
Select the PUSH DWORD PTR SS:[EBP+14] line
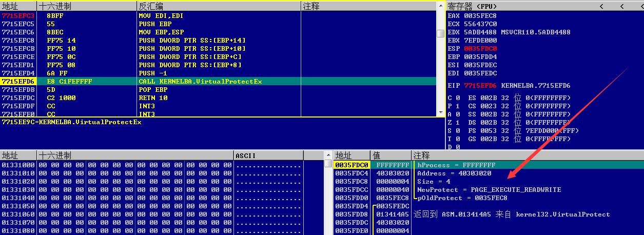218,41
